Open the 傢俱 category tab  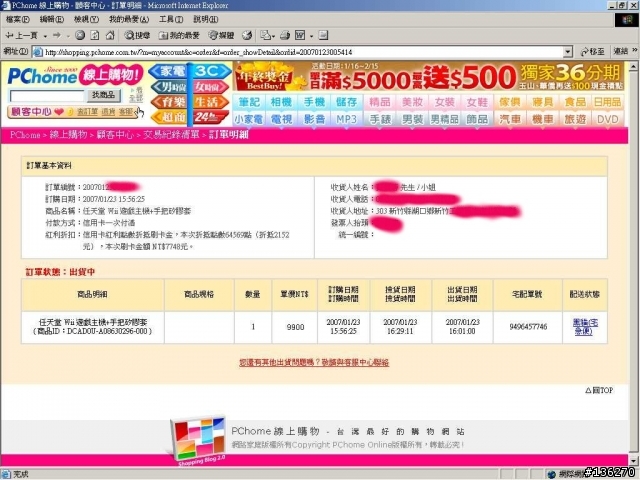(x=510, y=102)
